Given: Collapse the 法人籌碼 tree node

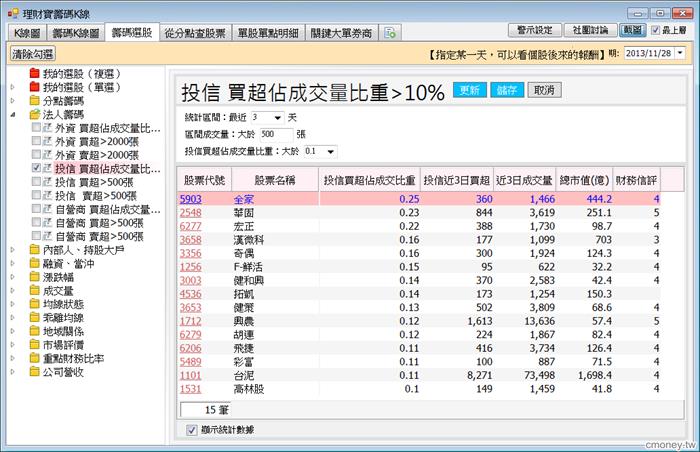Looking at the screenshot, I should tap(12, 114).
